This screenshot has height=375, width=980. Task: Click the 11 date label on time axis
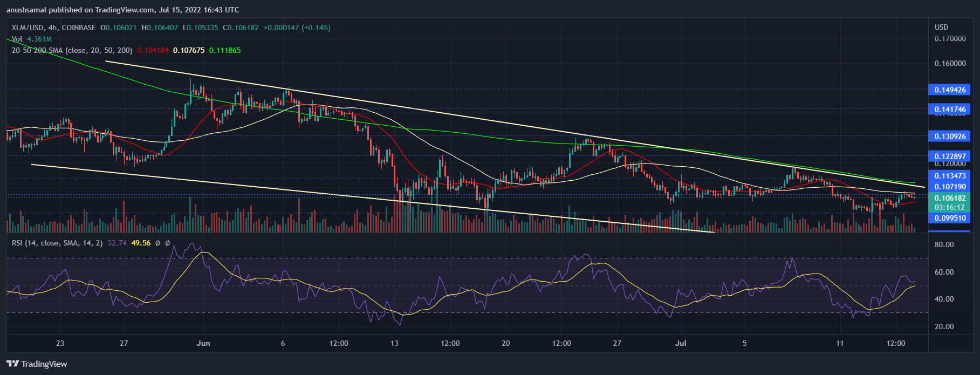coord(839,344)
